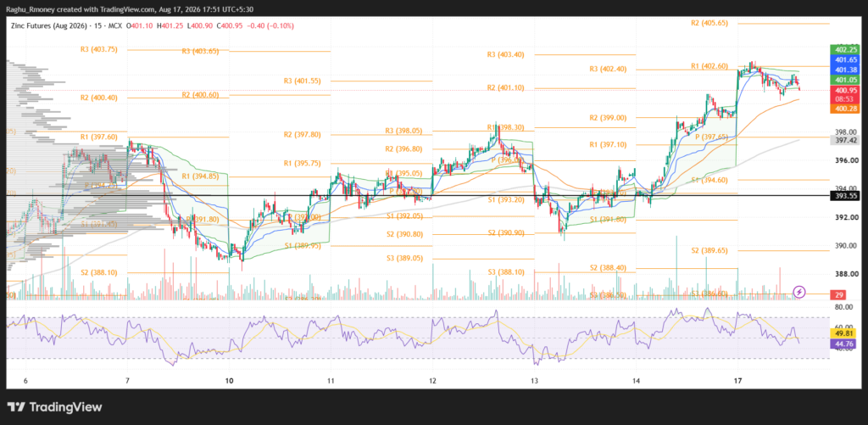
Task: Click the open value O401.10
Action: 138,26
